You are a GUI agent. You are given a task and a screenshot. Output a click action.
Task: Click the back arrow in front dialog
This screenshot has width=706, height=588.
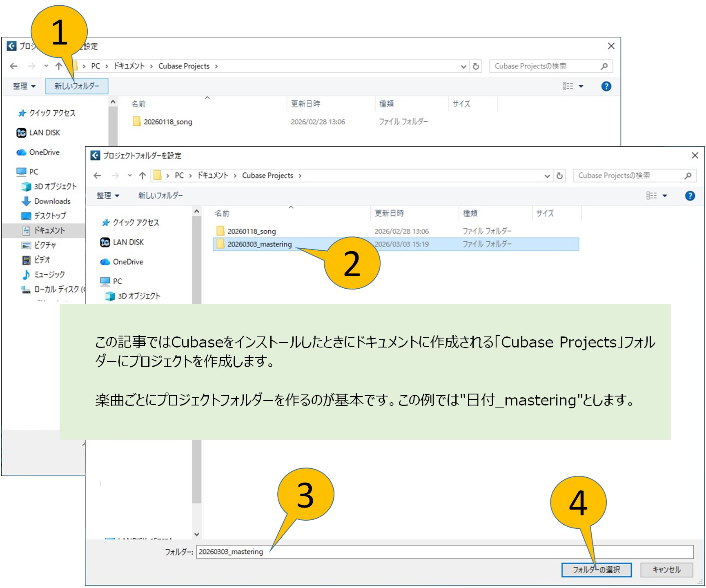click(x=97, y=176)
